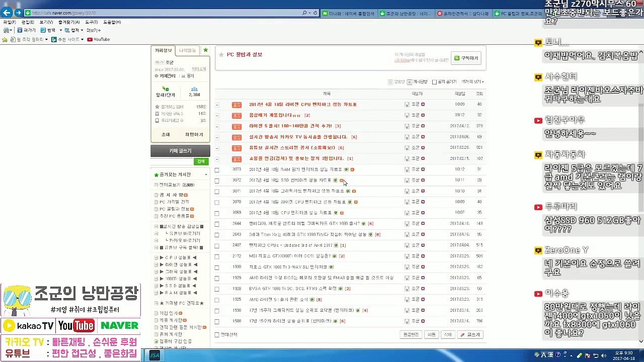Click the 잎새1단계 leaf rank icon
This screenshot has height=362, width=644.
[165, 89]
